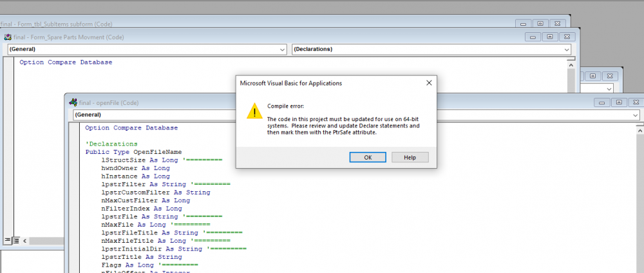Click the horizontal scrollbar left arrow
This screenshot has width=644, height=273.
[x=26, y=240]
